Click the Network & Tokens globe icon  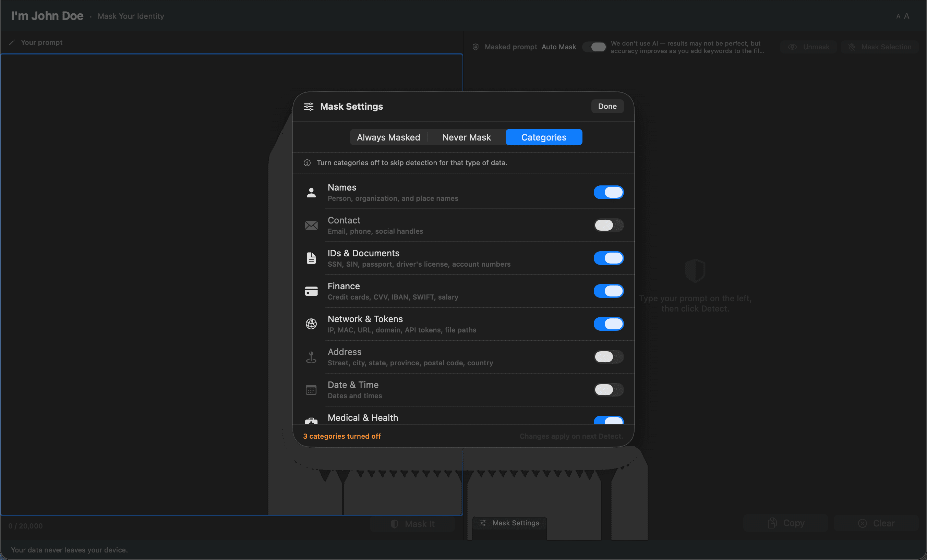[311, 324]
